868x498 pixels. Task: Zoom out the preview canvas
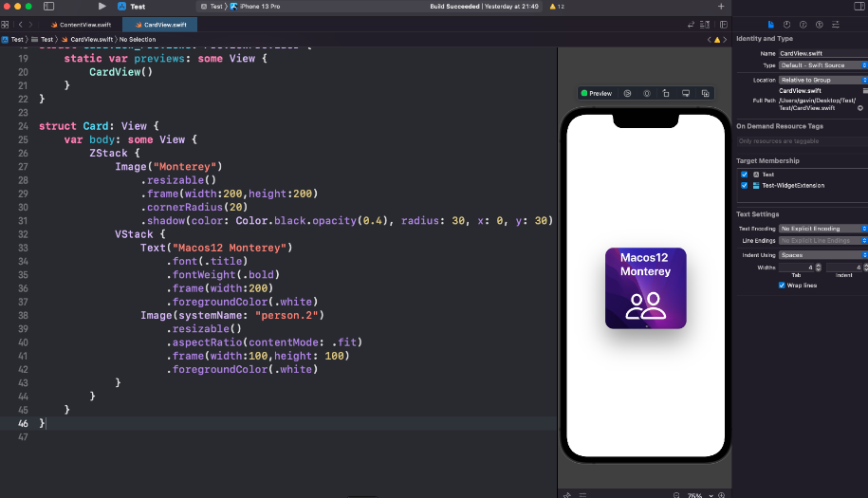click(676, 495)
